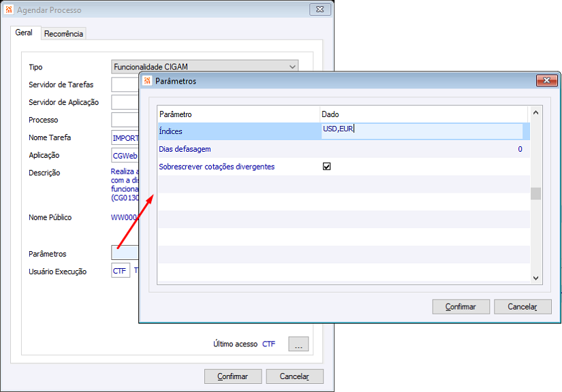
Task: Click Cancelar in Agendar Processo window
Action: 294,376
